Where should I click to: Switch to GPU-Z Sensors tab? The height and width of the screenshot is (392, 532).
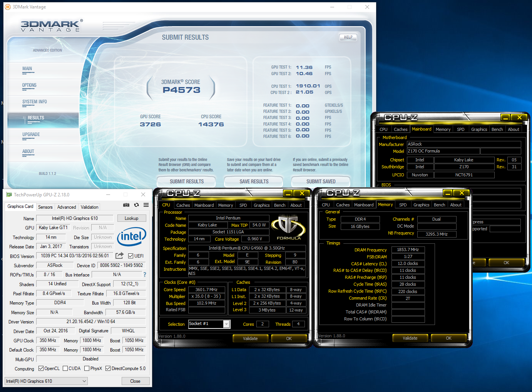point(45,207)
